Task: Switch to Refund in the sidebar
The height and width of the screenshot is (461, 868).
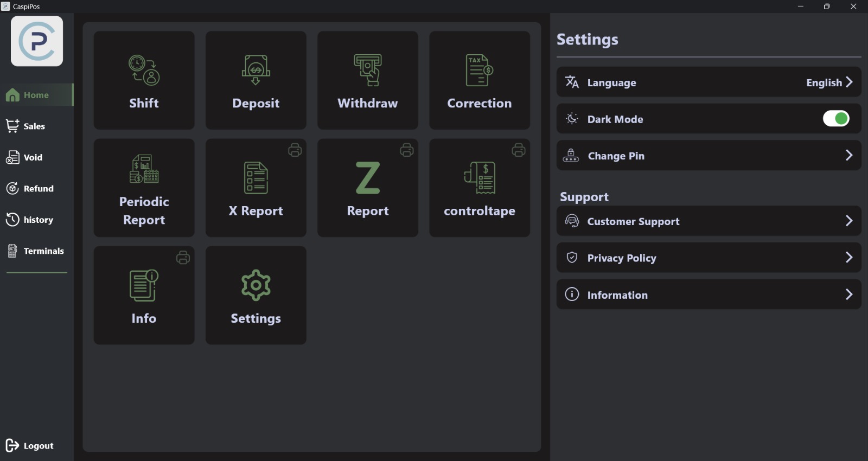Action: point(38,189)
